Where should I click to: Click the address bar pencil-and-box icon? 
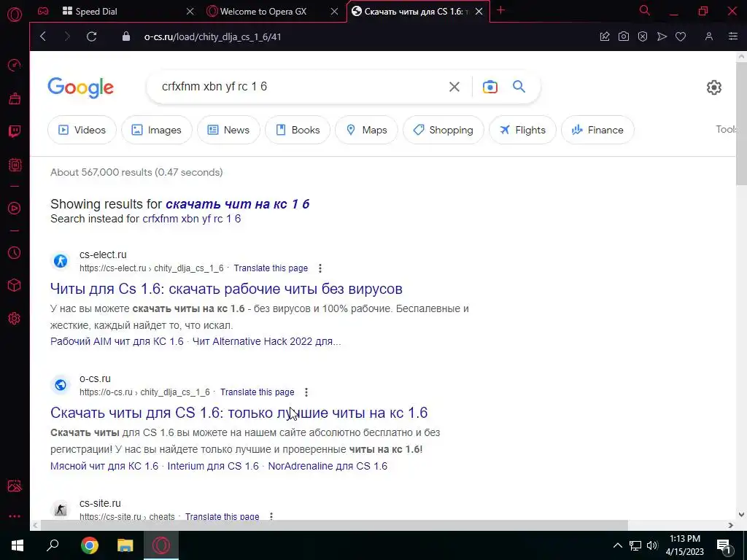coord(605,36)
